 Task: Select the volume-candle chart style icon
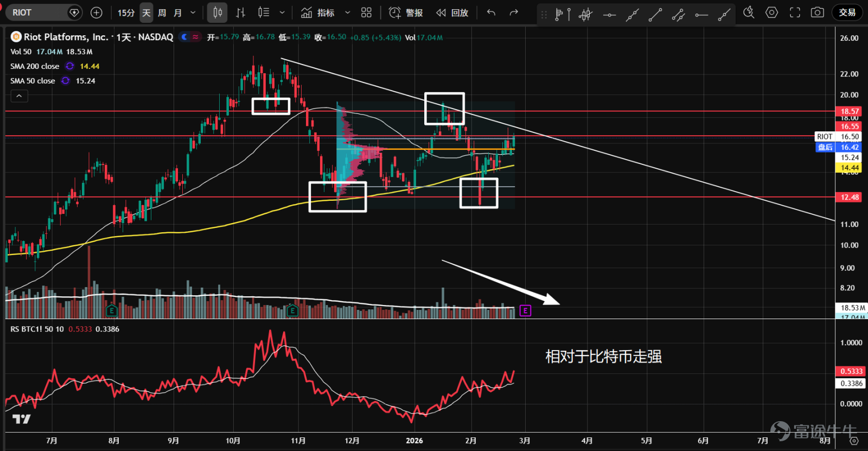point(264,12)
